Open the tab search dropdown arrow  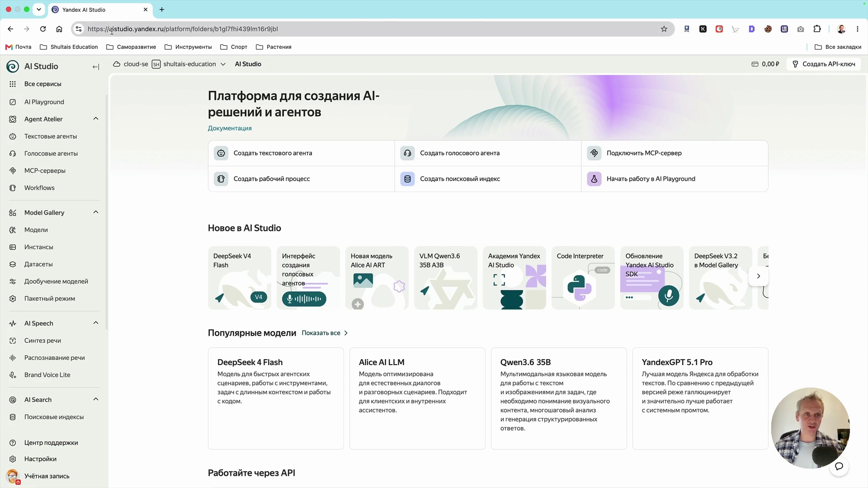point(39,9)
